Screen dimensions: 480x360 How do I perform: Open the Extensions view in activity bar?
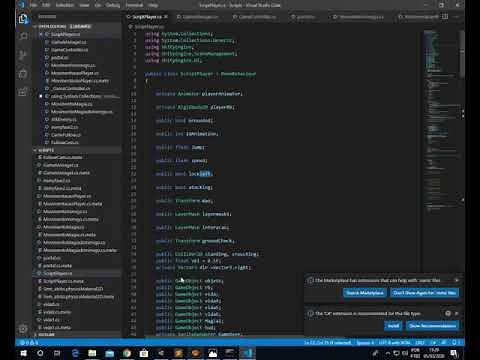[x=23, y=92]
